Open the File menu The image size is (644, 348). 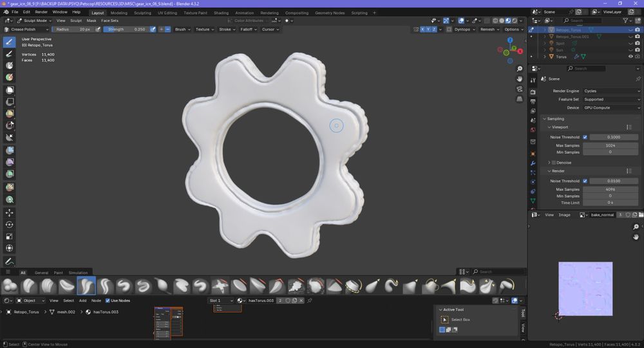(x=15, y=12)
